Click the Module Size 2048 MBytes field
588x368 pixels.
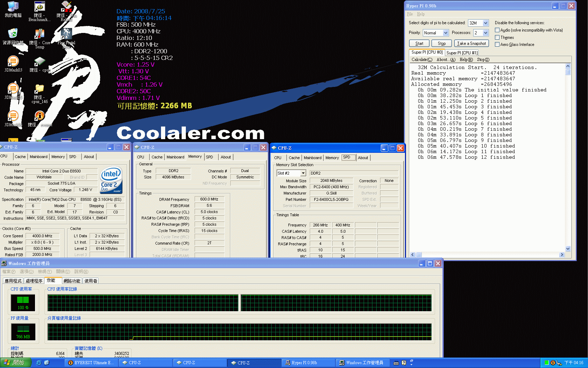pyautogui.click(x=331, y=181)
